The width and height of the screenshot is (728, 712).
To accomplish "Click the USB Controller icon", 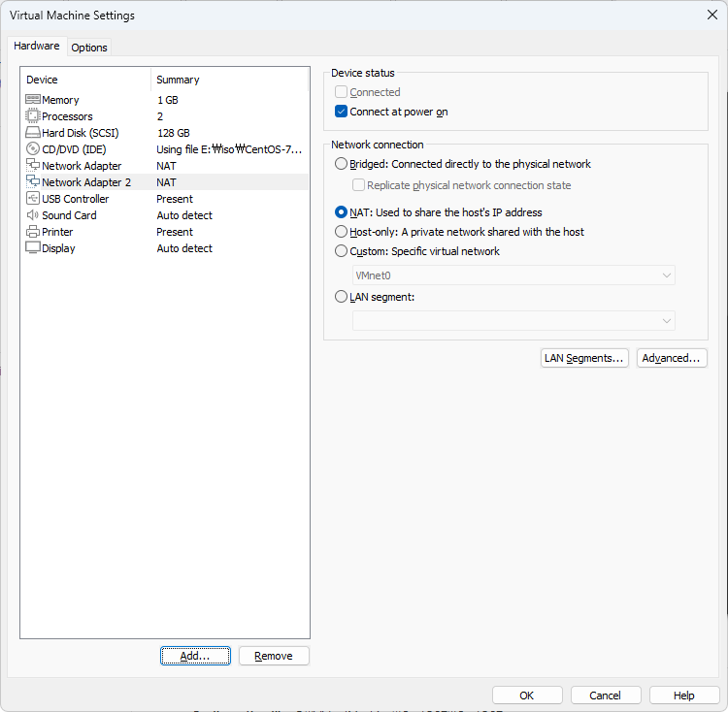I will pos(32,198).
